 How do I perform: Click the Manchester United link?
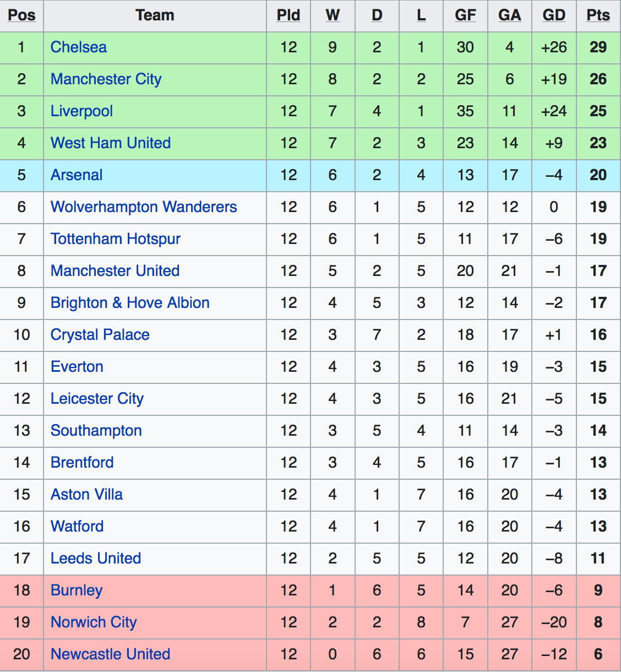coord(115,271)
